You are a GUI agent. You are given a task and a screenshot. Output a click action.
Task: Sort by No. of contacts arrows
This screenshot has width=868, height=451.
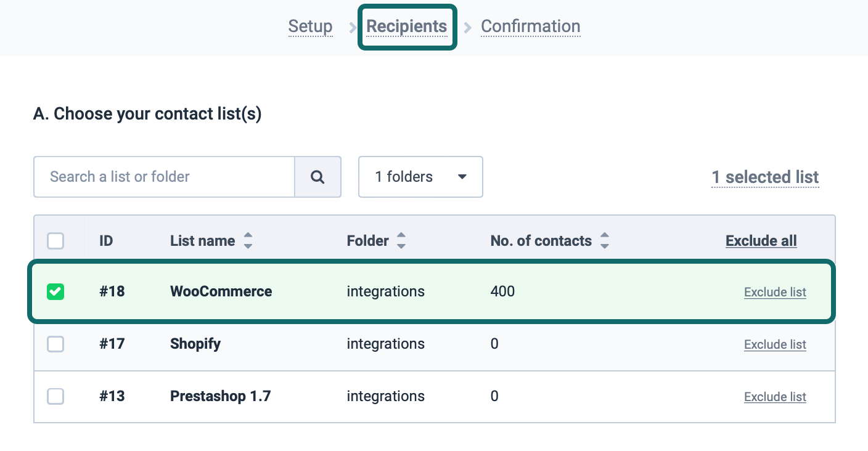point(605,240)
